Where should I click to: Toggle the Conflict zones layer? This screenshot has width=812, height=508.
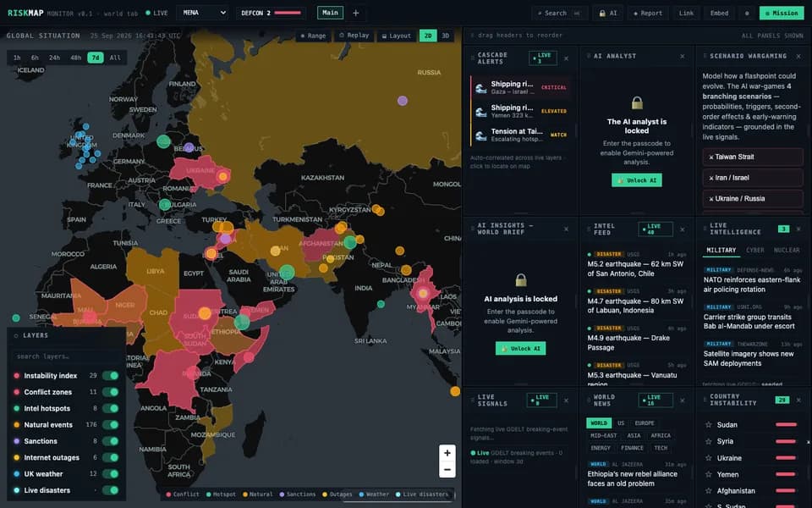pos(110,392)
